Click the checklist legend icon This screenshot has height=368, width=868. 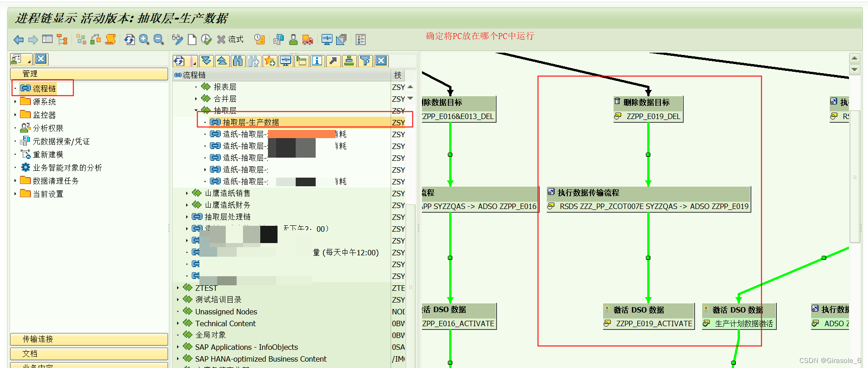click(x=361, y=40)
